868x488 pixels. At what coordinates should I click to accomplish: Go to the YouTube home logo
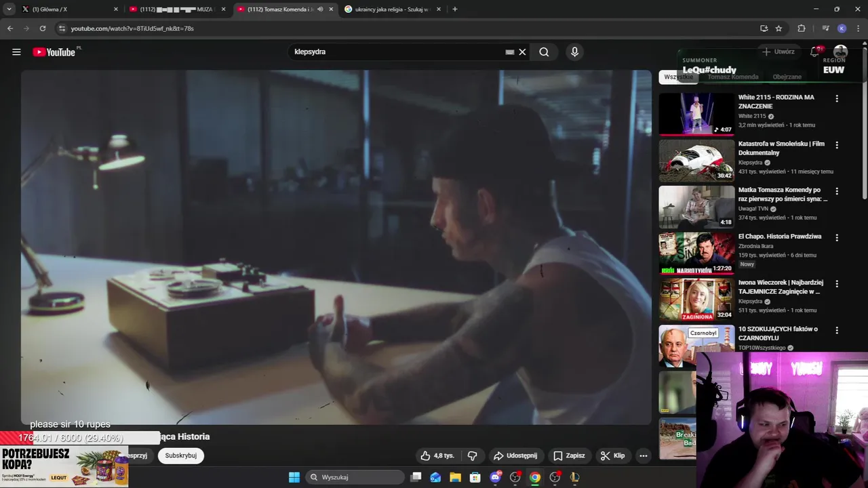[x=54, y=52]
